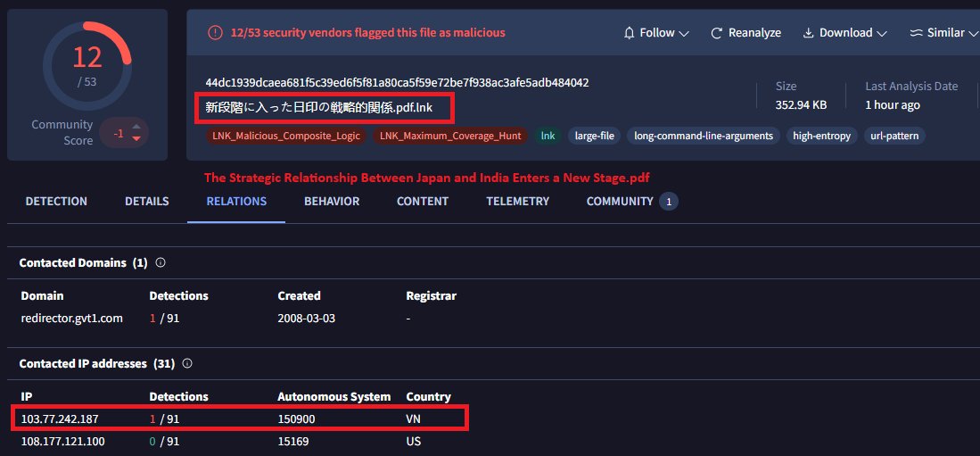The image size is (980, 456).
Task: Expand the Follow dropdown chevron
Action: (684, 34)
